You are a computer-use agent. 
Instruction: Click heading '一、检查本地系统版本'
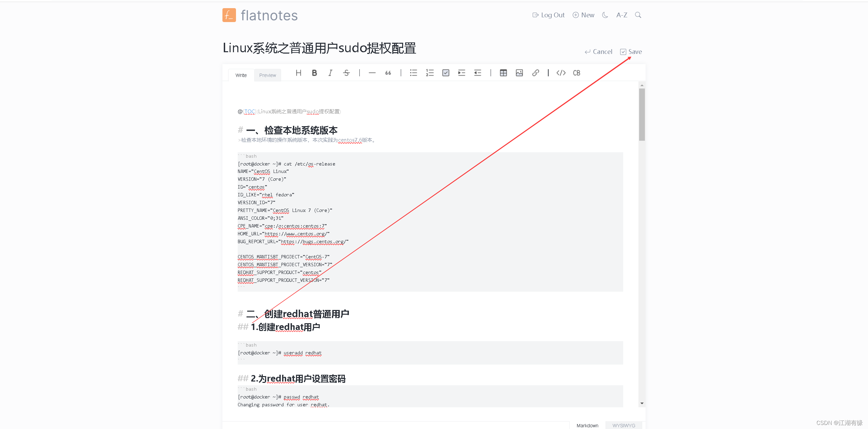[292, 130]
